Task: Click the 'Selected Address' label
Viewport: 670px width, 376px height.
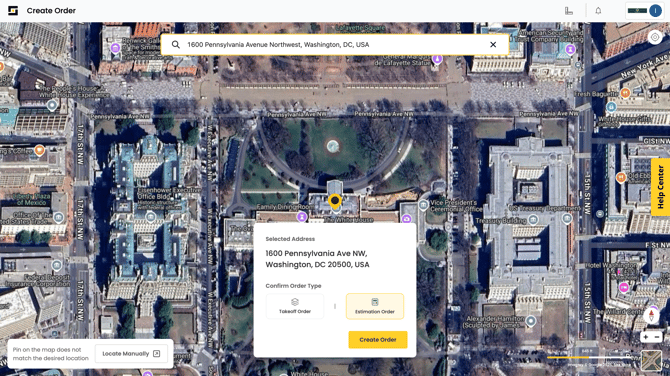Action: tap(290, 239)
